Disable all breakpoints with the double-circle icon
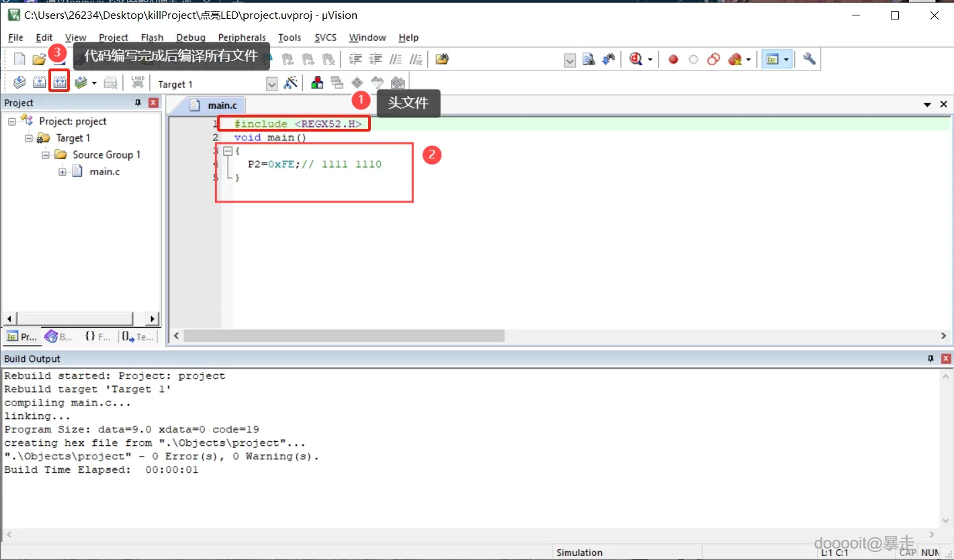 coord(713,59)
